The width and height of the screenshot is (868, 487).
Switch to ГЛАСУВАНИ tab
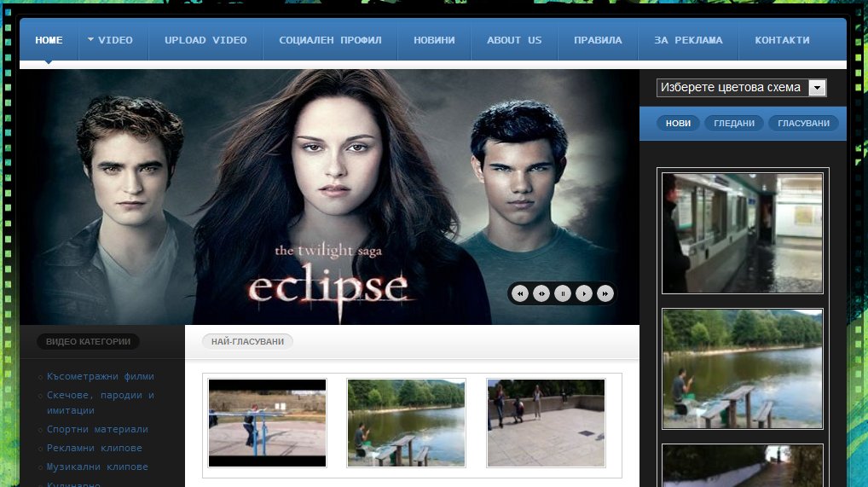tap(803, 123)
